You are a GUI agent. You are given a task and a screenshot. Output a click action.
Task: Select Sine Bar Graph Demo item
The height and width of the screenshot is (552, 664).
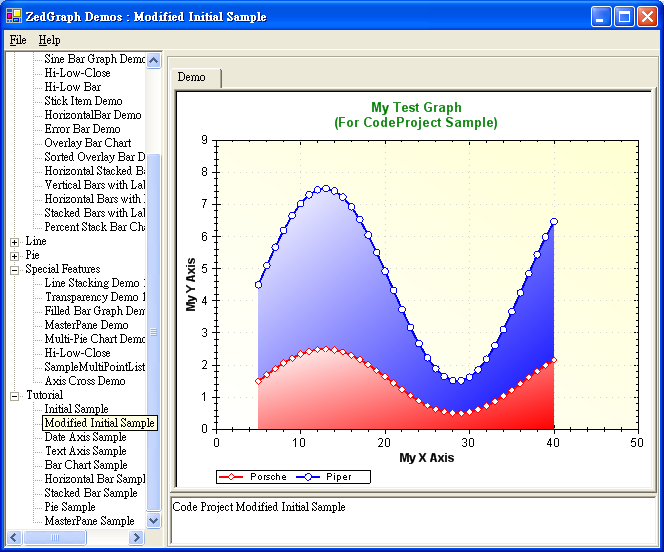[x=94, y=59]
